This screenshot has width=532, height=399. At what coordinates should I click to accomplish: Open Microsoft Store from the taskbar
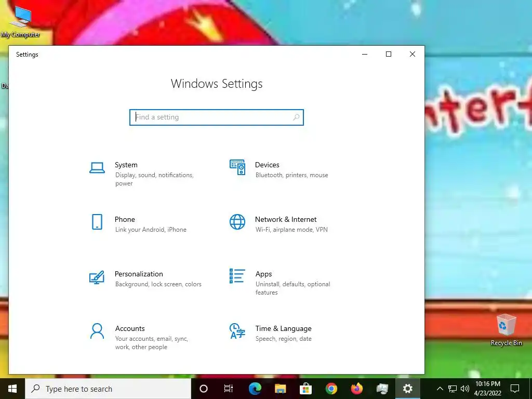305,389
